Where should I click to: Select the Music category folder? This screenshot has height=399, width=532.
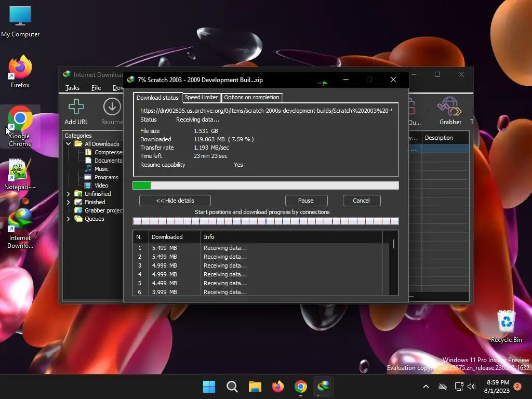tap(101, 169)
